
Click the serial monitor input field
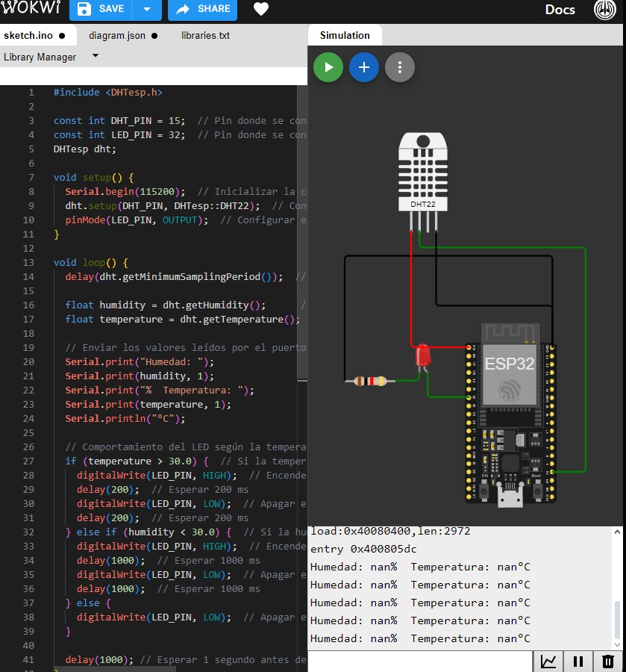[x=420, y=662]
